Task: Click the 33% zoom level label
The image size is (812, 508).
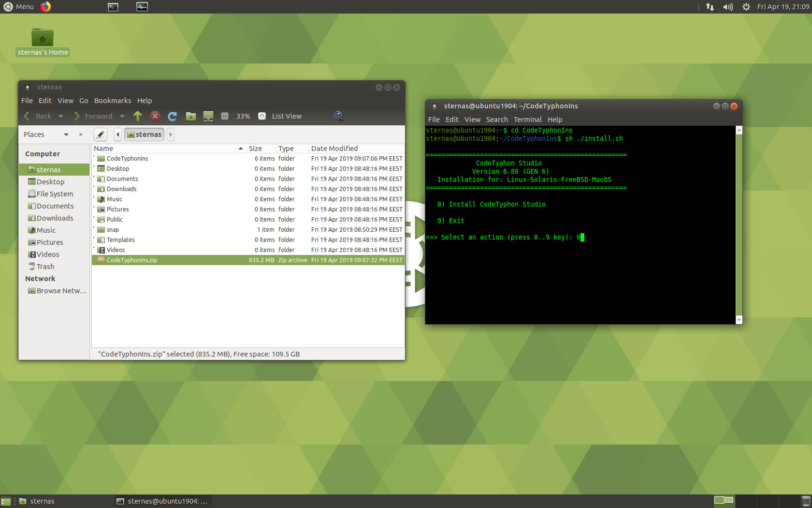Action: (x=243, y=116)
